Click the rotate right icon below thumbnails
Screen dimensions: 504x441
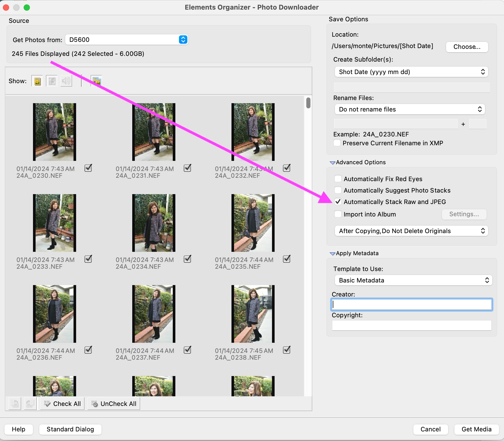pyautogui.click(x=30, y=404)
